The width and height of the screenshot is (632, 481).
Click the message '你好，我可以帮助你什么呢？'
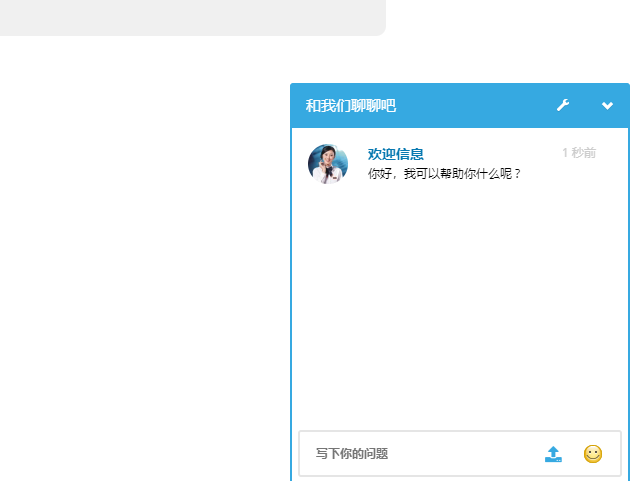coord(444,174)
